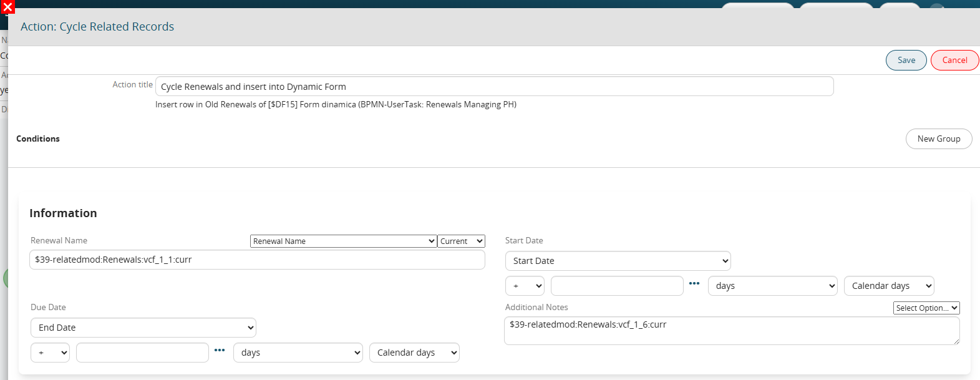980x380 pixels.
Task: Open the Due Date offset three-dots picker
Action: [220, 350]
